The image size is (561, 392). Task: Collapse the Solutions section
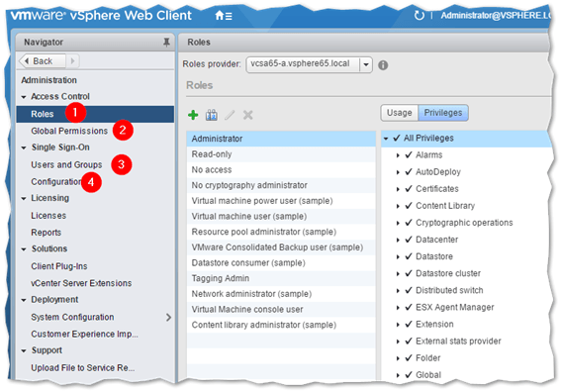click(24, 249)
